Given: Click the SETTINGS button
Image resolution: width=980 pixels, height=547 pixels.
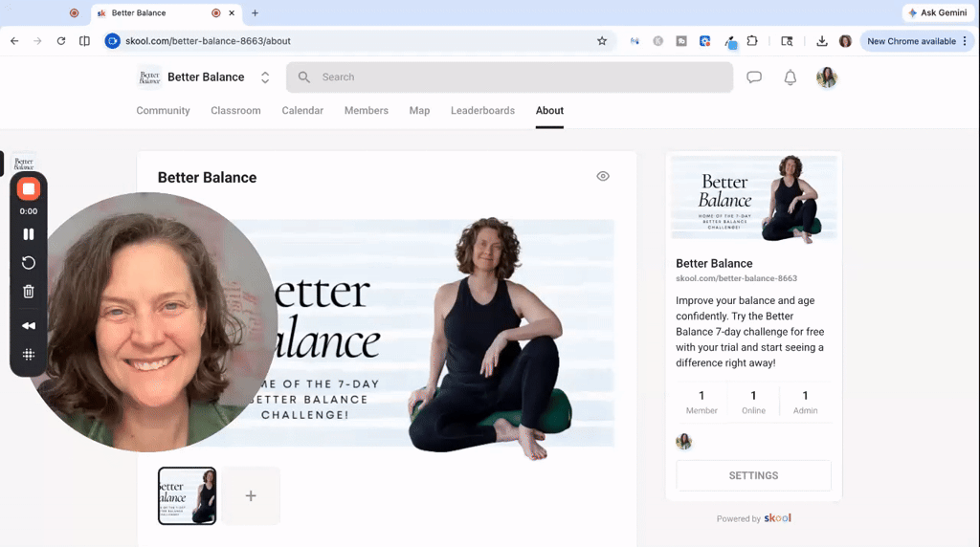Looking at the screenshot, I should [x=753, y=476].
